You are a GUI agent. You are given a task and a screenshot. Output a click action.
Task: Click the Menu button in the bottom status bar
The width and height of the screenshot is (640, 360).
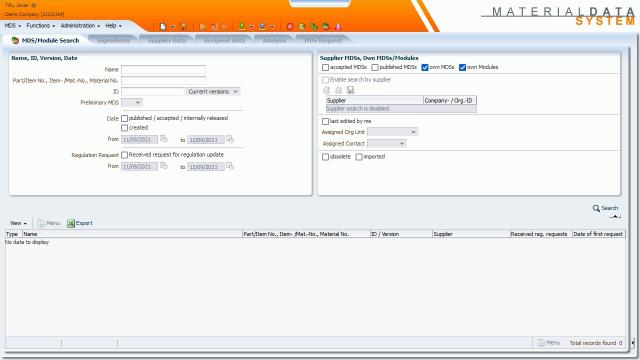(x=549, y=343)
